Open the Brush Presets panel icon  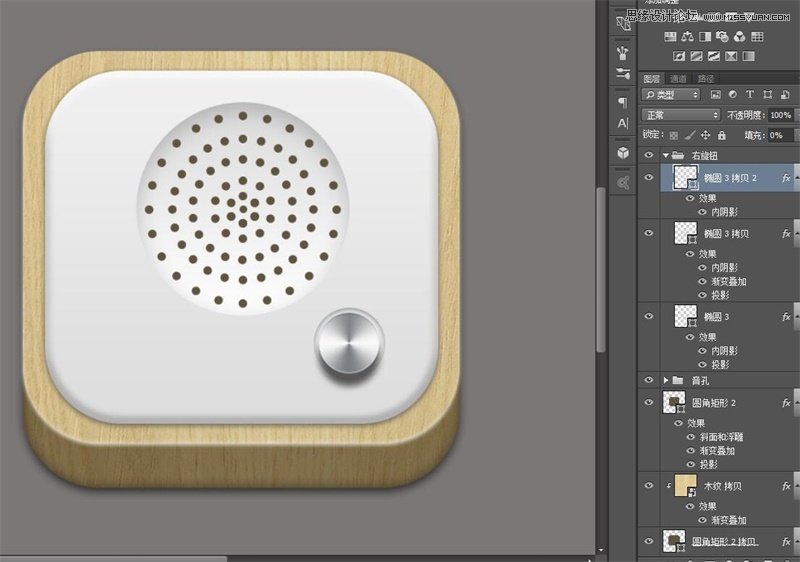[623, 73]
